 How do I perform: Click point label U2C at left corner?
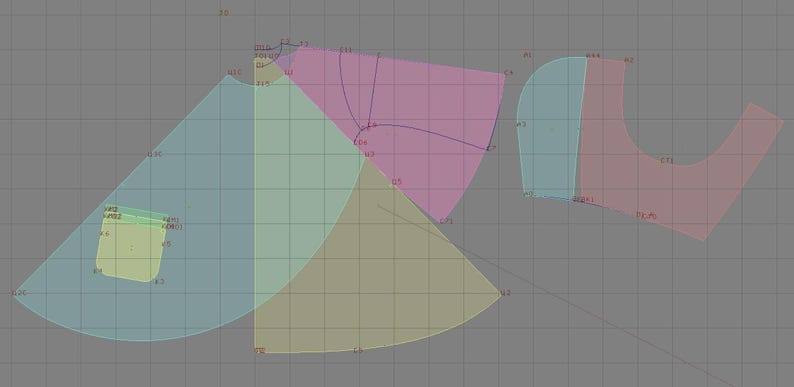tap(19, 293)
